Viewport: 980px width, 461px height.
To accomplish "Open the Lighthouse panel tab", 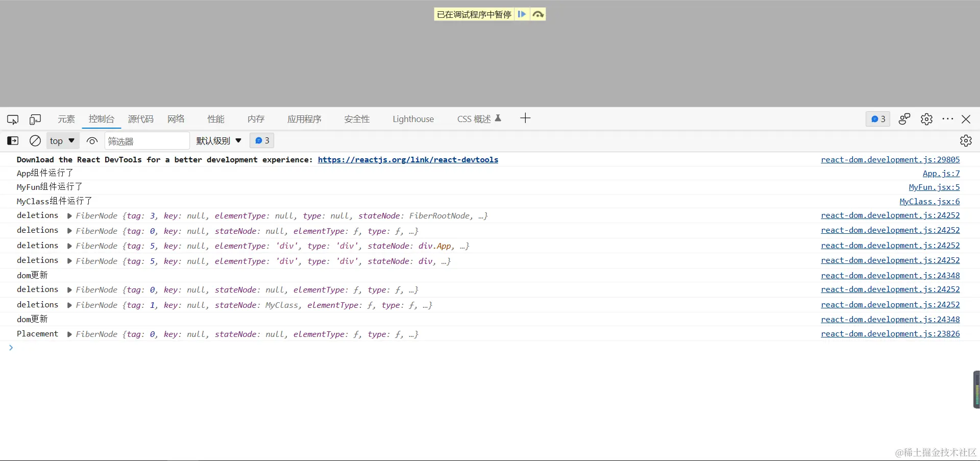I will click(x=413, y=119).
